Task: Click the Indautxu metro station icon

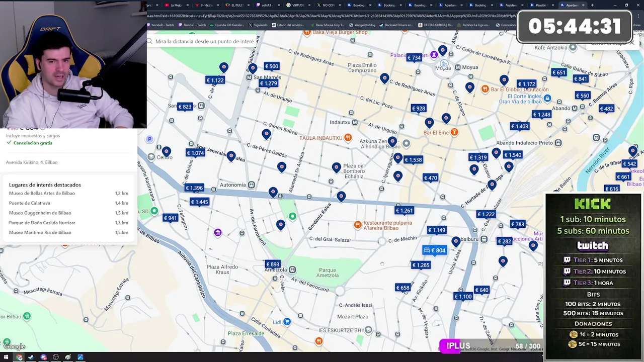Action: [x=355, y=122]
